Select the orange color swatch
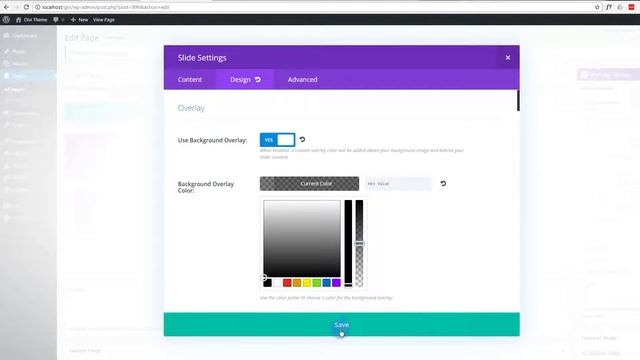 click(x=297, y=283)
